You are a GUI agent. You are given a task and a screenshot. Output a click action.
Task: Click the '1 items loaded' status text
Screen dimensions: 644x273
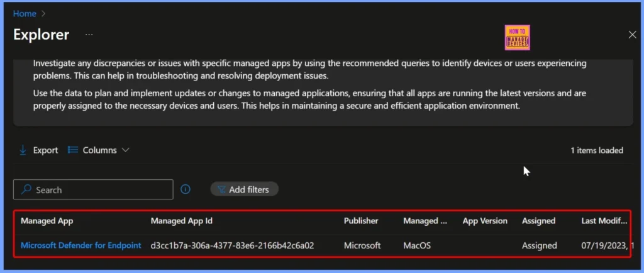597,150
